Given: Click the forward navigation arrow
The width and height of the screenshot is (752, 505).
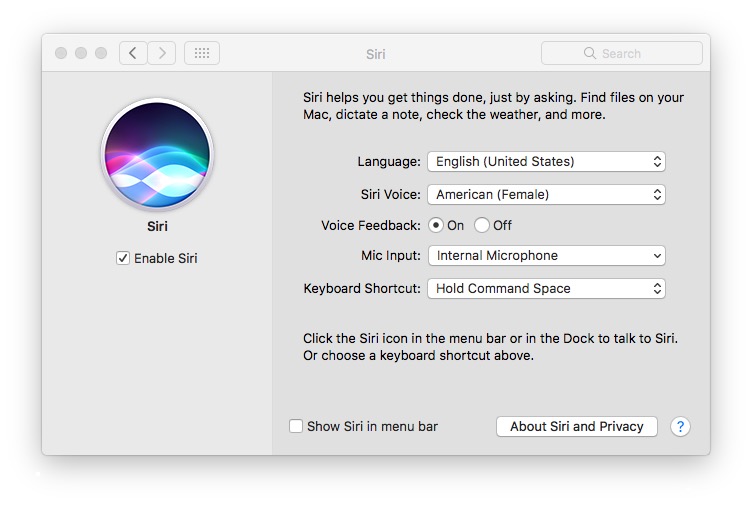Looking at the screenshot, I should click(161, 53).
